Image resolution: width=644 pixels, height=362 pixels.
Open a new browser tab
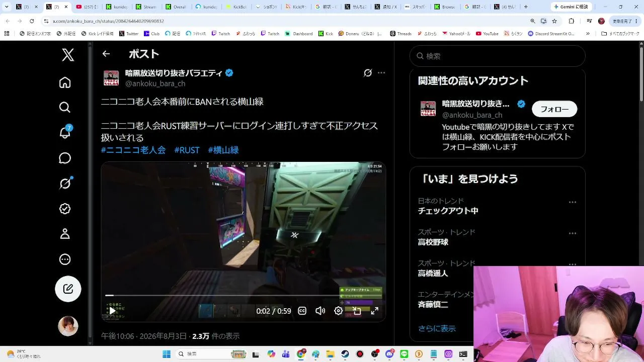[526, 7]
